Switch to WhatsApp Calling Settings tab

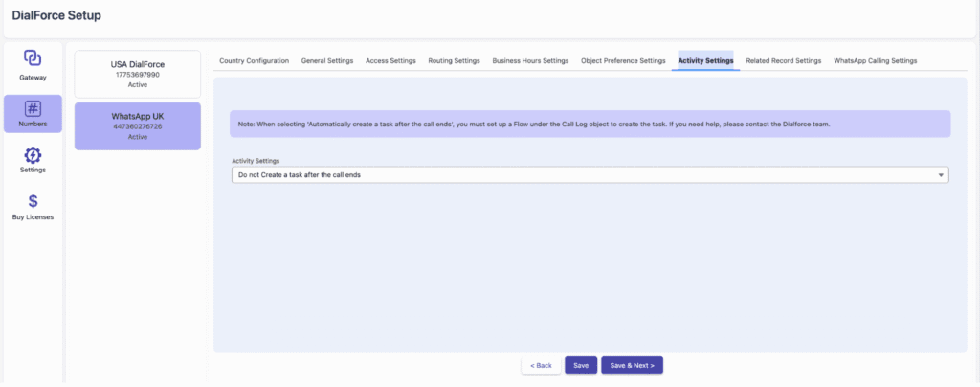(x=875, y=61)
